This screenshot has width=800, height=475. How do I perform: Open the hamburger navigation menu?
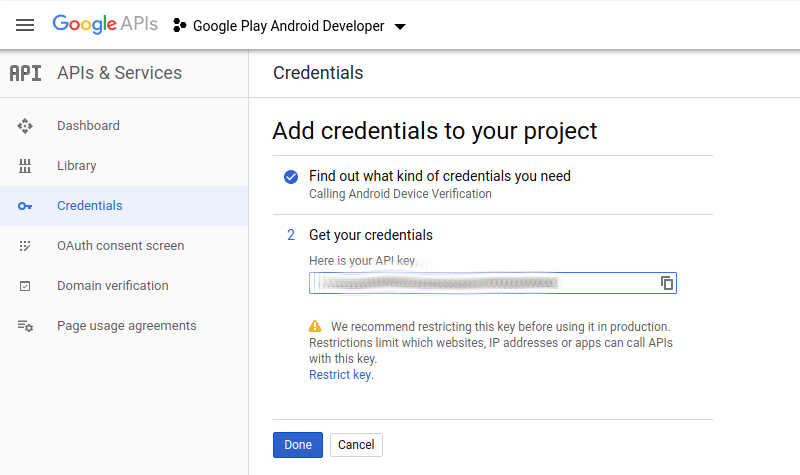click(25, 25)
